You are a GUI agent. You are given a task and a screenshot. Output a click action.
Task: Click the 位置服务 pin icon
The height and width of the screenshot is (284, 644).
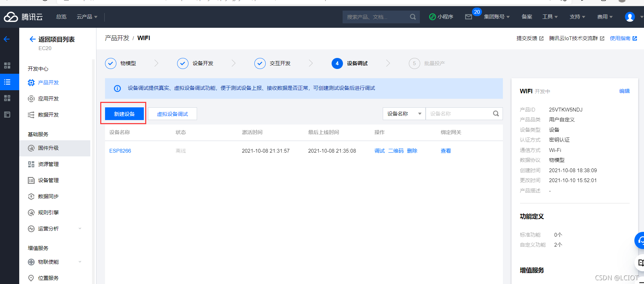click(31, 278)
